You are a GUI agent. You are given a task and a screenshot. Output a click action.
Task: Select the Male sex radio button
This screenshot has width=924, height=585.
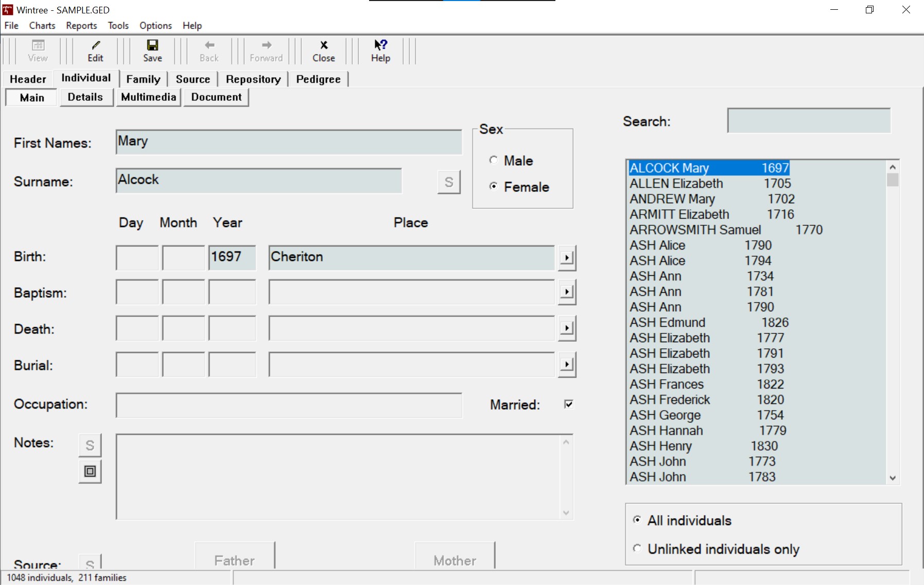(493, 160)
